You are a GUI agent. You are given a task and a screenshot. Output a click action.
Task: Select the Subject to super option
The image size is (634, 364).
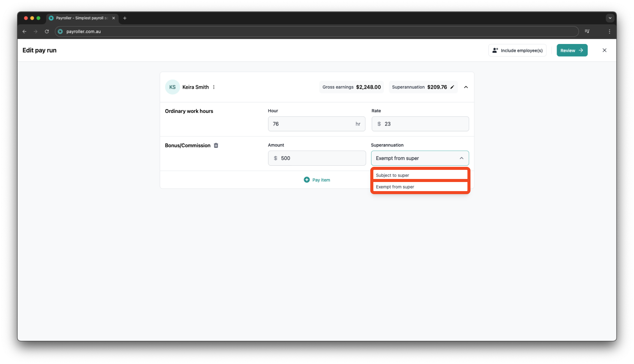point(420,175)
